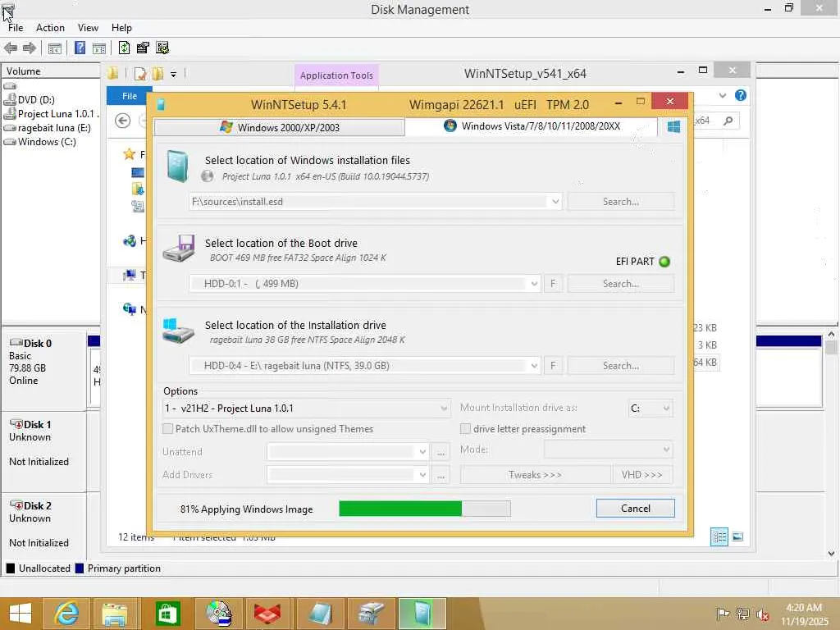Click the green EFI PART status indicator
840x630 pixels.
click(664, 262)
